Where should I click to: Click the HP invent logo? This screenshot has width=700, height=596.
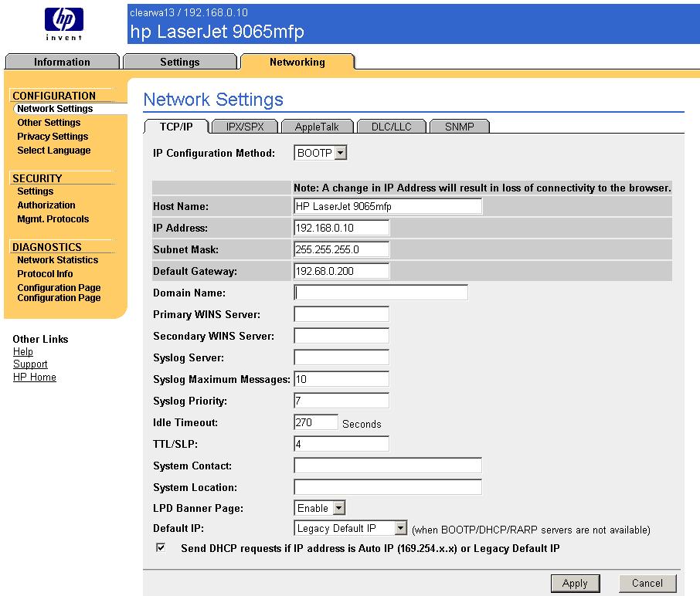pos(64,24)
